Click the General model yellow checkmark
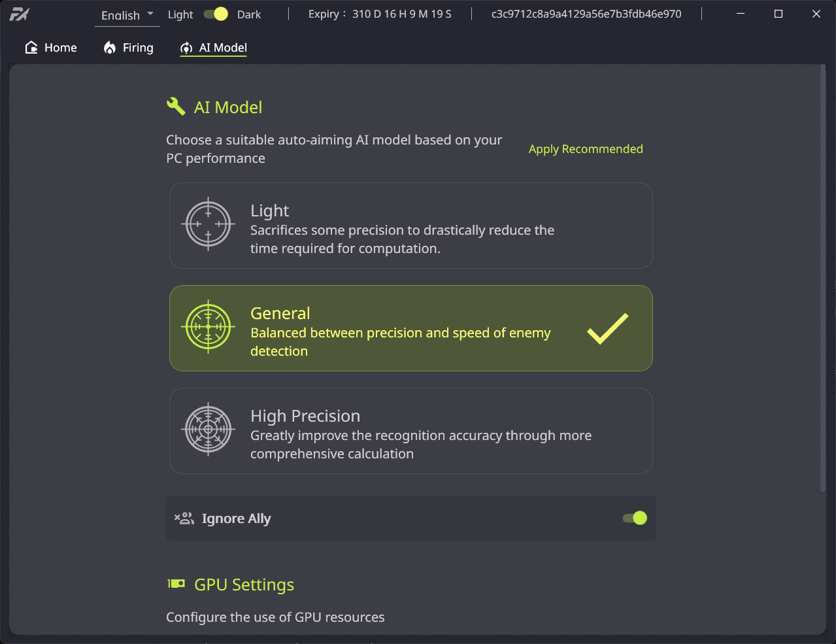The width and height of the screenshot is (836, 644). 608,328
